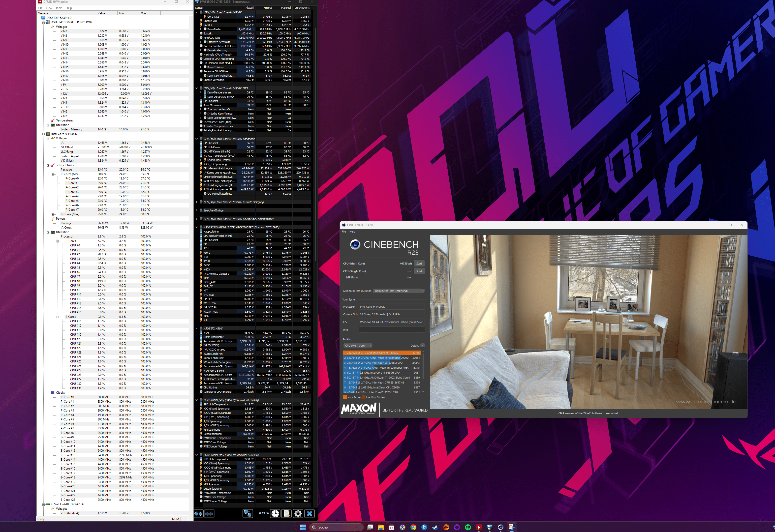Start the CPU (Single Core) test
775x532 pixels.
coord(419,271)
